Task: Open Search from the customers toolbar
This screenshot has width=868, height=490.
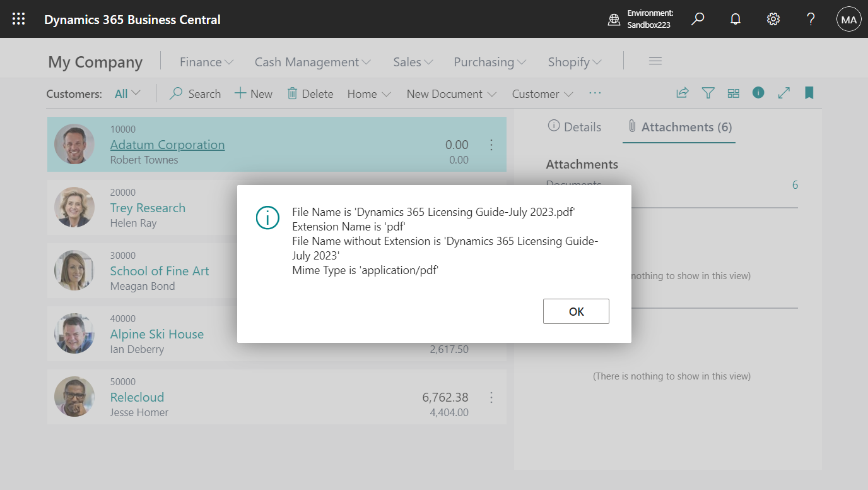Action: click(x=195, y=93)
